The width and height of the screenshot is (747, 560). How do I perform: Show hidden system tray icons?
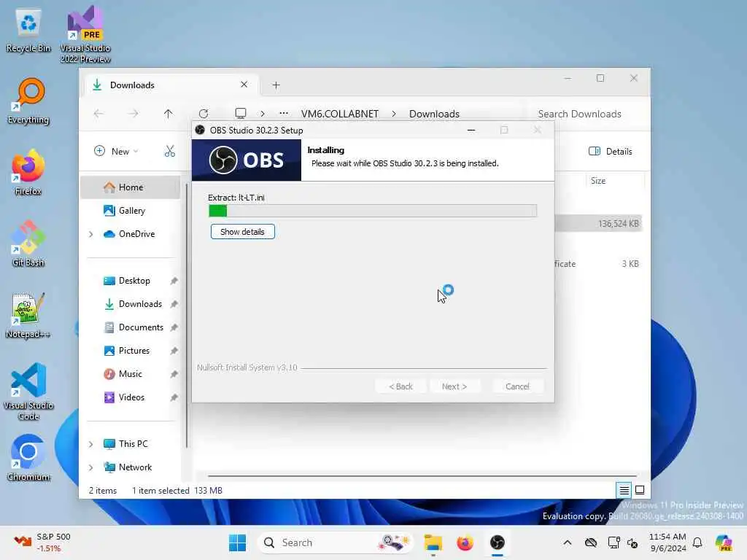568,542
